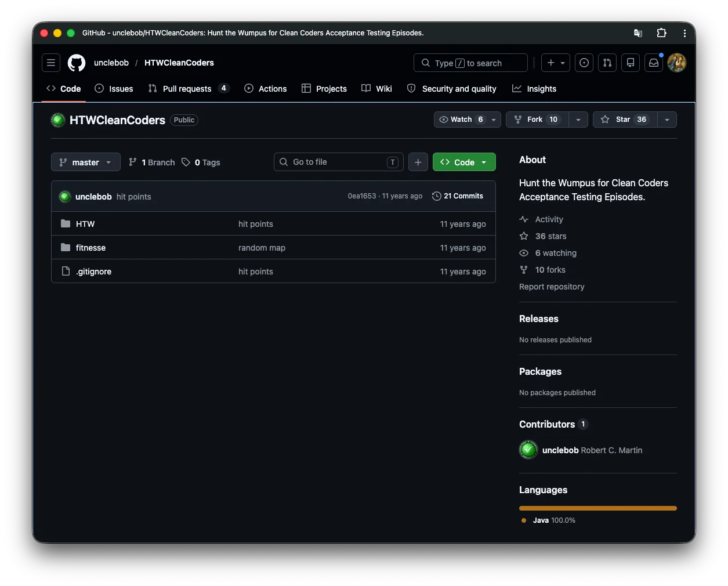
Task: Open the notifications inbox icon
Action: click(654, 63)
